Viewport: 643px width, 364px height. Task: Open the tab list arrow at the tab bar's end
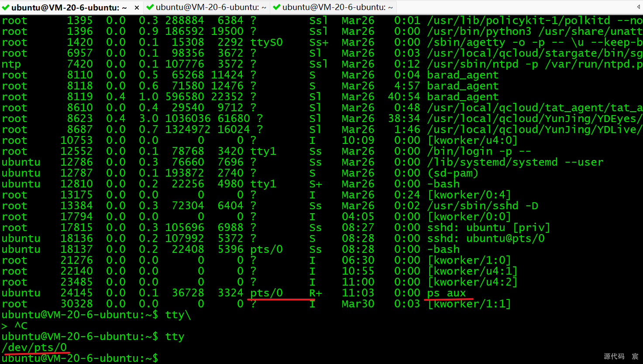tap(638, 7)
